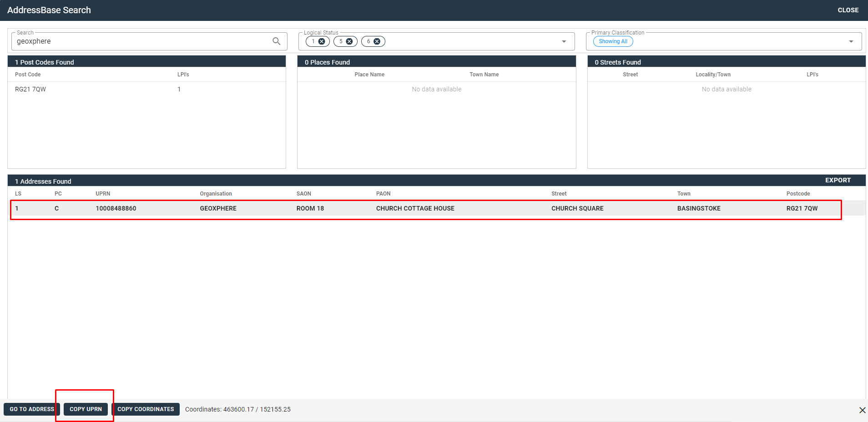
Task: Click the Locality/Town column header
Action: point(713,75)
